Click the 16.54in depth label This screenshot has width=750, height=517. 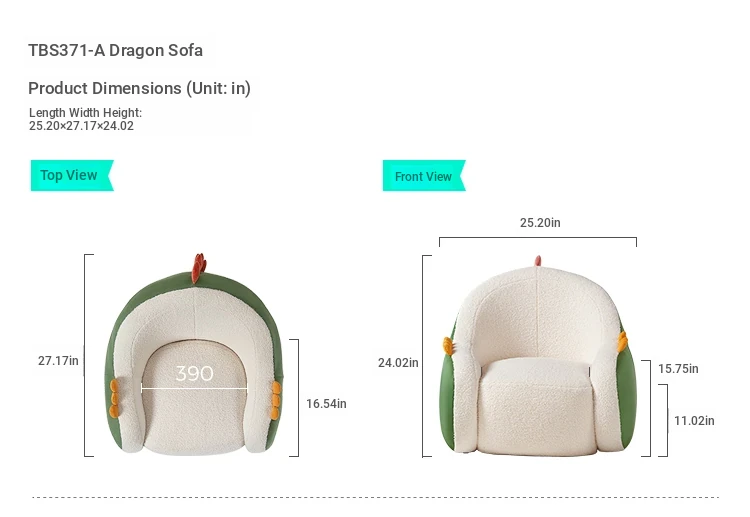(x=326, y=404)
